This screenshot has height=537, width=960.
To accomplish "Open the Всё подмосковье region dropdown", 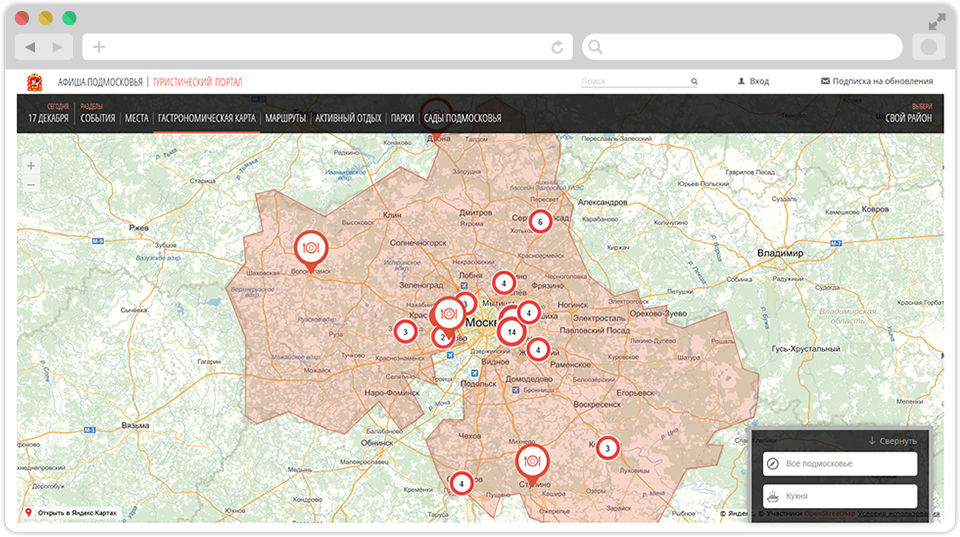I will [840, 464].
